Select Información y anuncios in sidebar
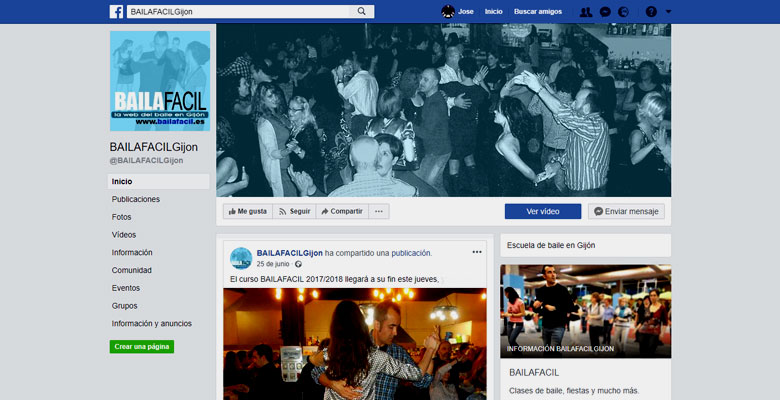The width and height of the screenshot is (780, 400). pos(152,323)
